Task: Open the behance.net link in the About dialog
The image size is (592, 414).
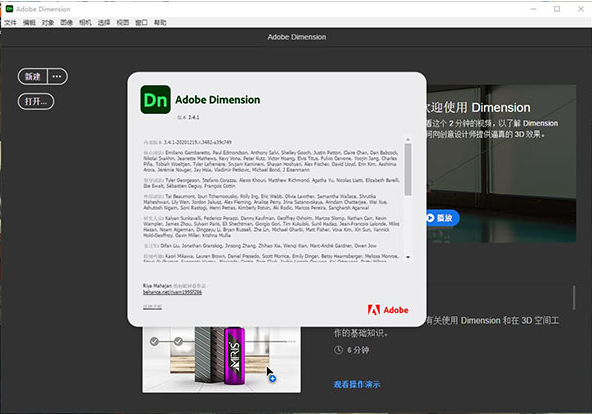Action: [172, 292]
